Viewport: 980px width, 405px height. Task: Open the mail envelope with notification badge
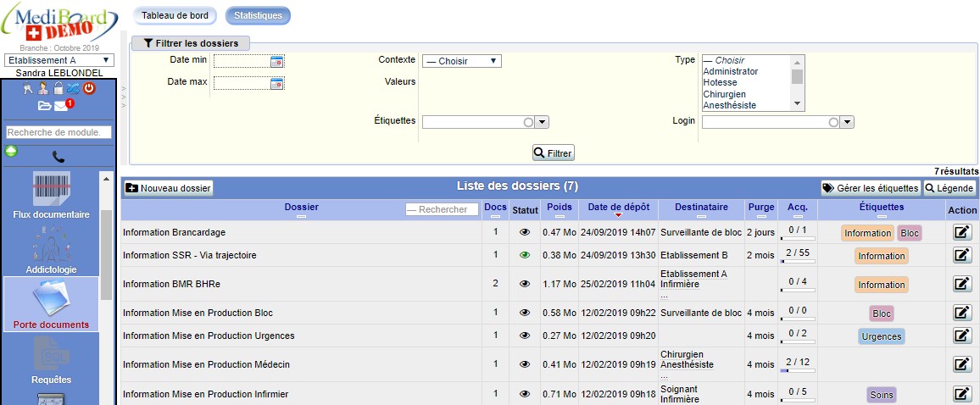(x=62, y=106)
